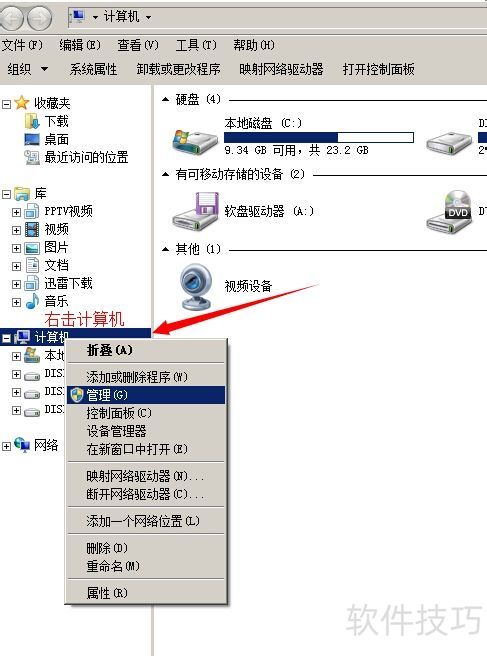Open the 组织 dropdown menu
The height and width of the screenshot is (656, 487).
(x=28, y=69)
